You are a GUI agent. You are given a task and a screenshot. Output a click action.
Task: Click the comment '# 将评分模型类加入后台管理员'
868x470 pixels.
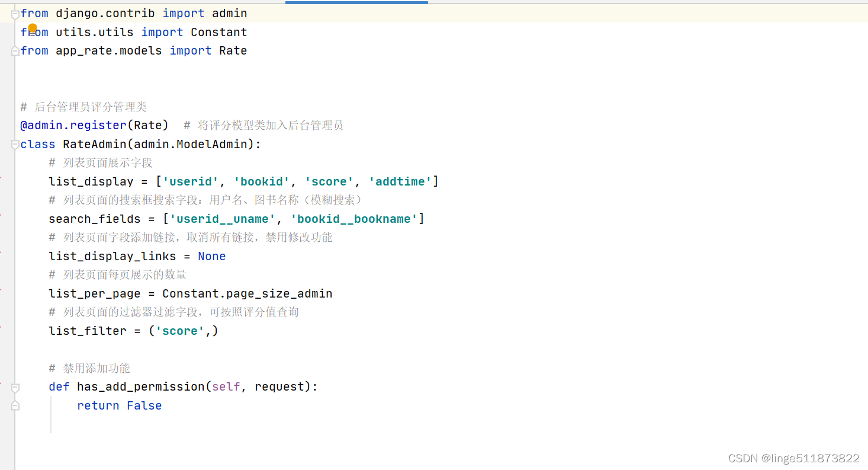tap(263, 125)
